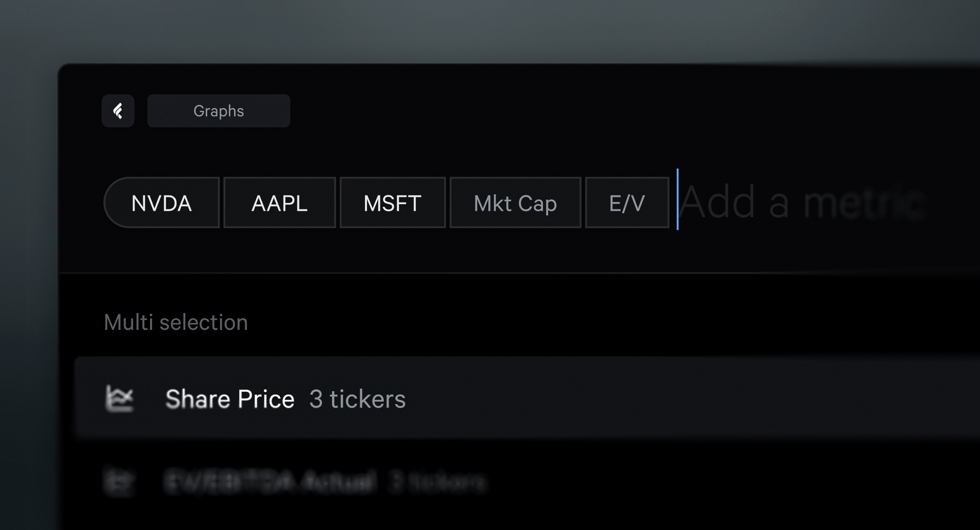Click the Mkt Cap metric chip

pyautogui.click(x=515, y=203)
